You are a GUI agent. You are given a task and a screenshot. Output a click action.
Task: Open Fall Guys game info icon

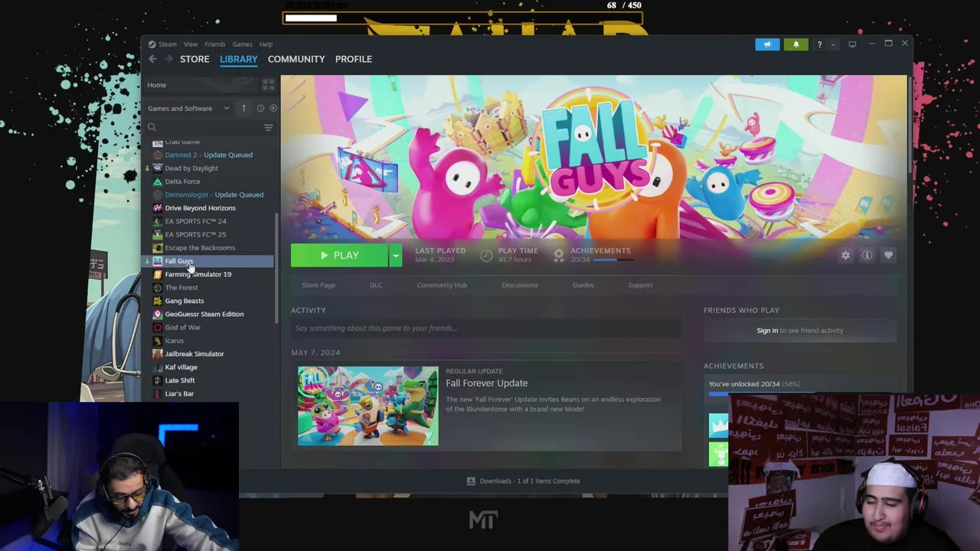(867, 256)
